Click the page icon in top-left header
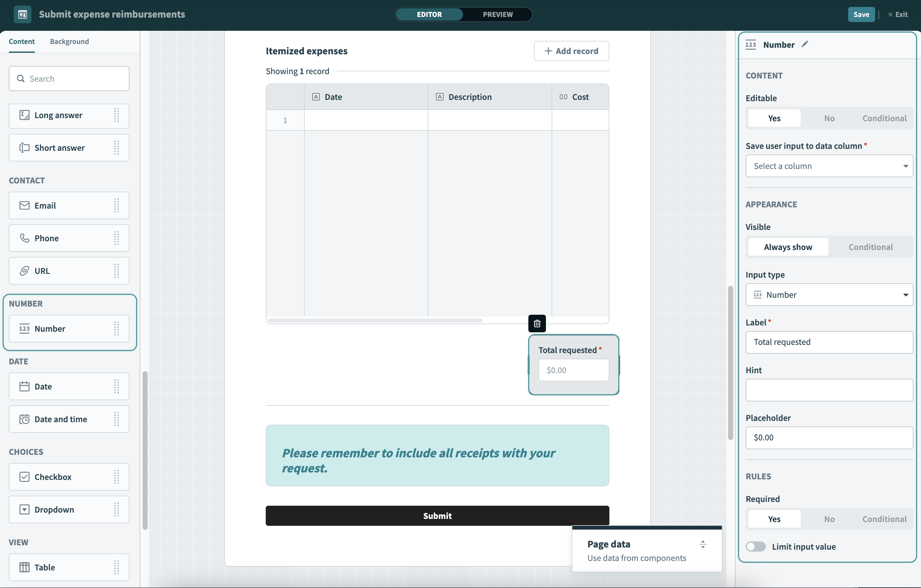This screenshot has width=921, height=588. pyautogui.click(x=23, y=14)
